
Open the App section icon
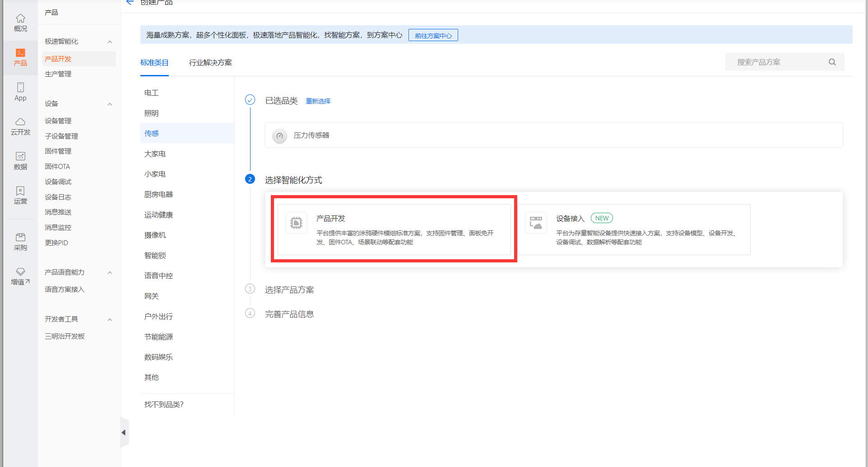pos(20,90)
